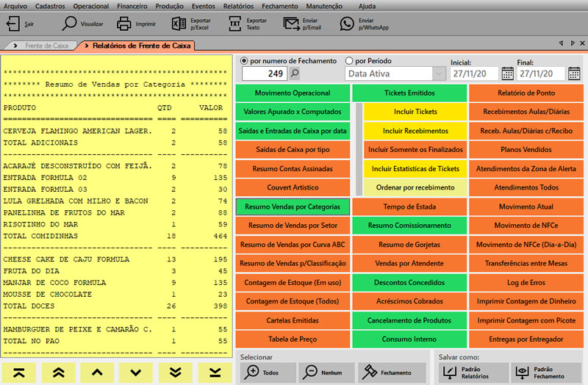Click the fechamento number field 249
The image size is (588, 385).
(265, 73)
